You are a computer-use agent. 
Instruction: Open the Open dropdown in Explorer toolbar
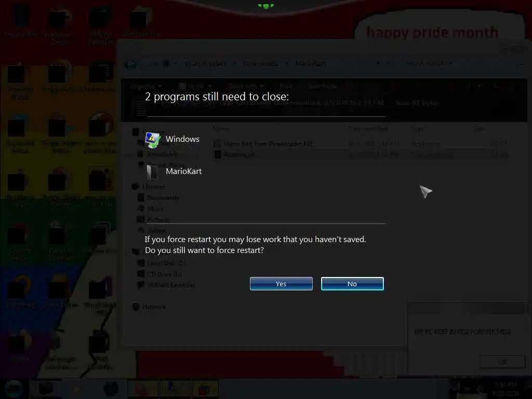(195, 86)
